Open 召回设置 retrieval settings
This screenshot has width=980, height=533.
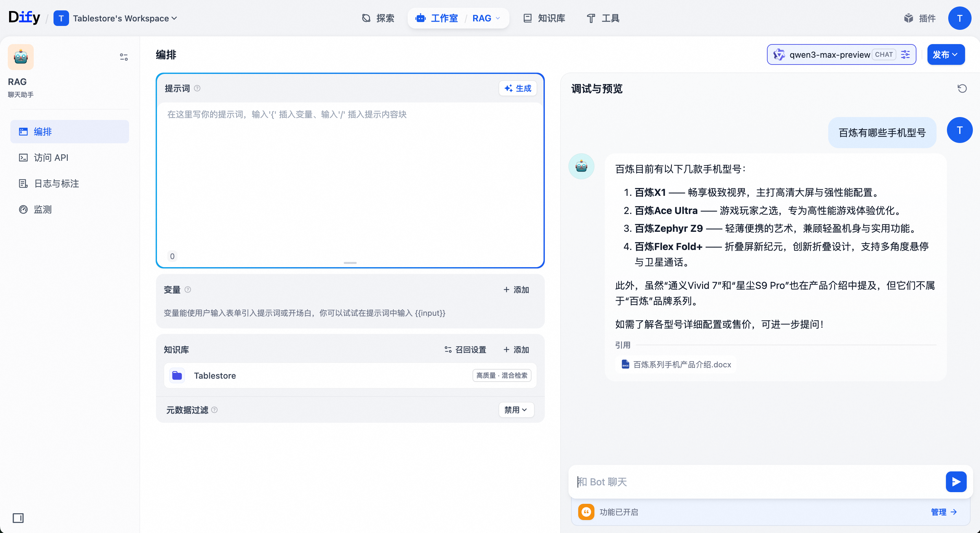pyautogui.click(x=465, y=349)
